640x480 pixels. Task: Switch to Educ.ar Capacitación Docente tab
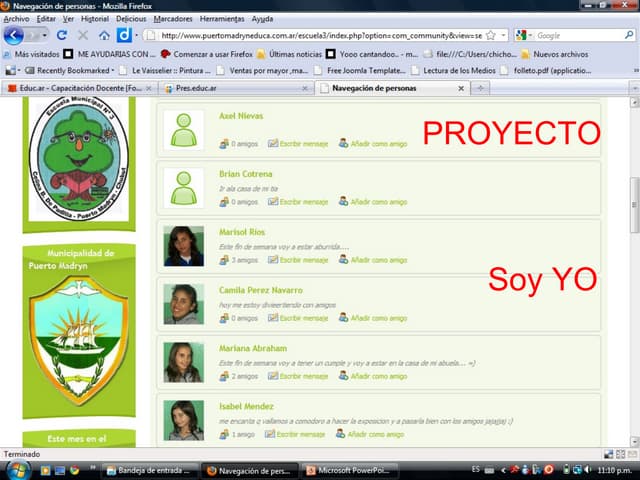coord(75,88)
